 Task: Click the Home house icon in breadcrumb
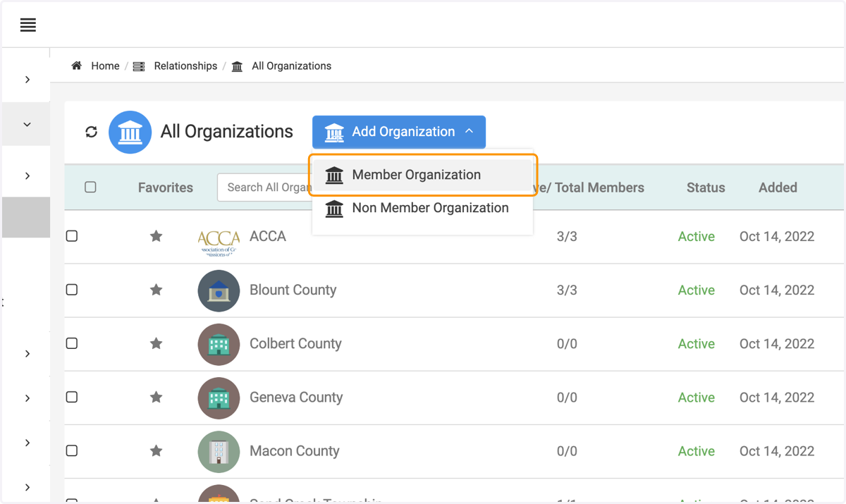[77, 66]
